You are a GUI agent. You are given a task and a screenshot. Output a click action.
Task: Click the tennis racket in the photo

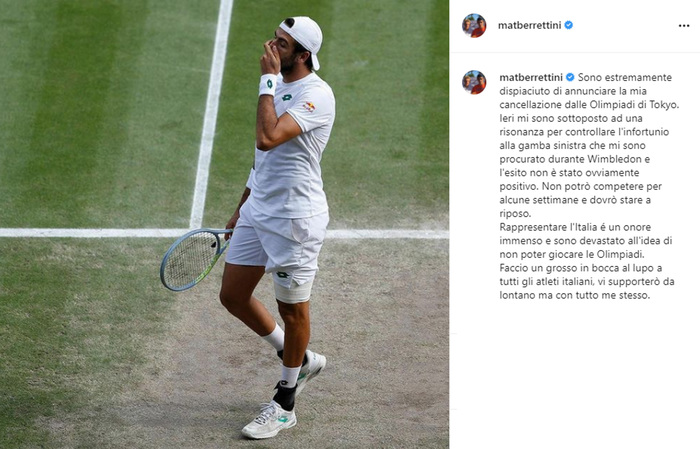pos(196,258)
